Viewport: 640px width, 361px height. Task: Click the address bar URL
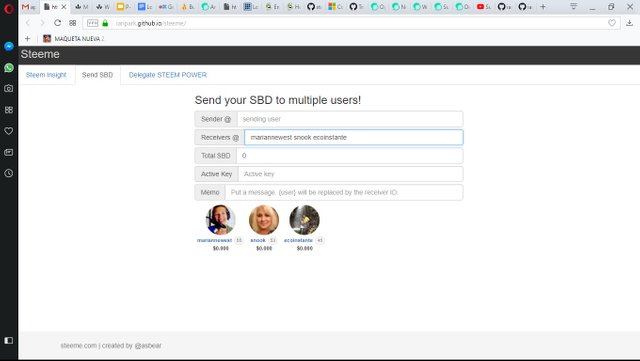(x=151, y=23)
